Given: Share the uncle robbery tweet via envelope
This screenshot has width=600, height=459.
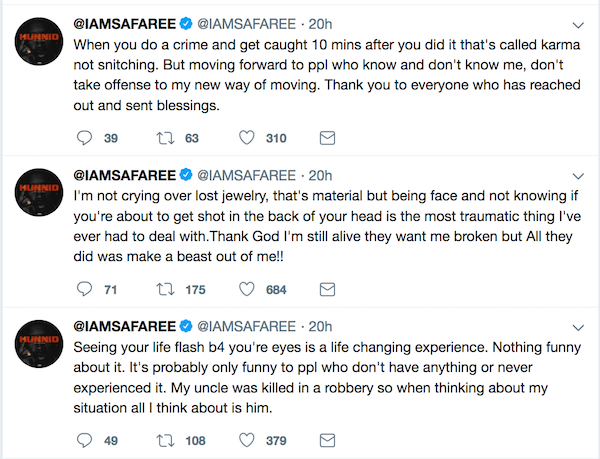Looking at the screenshot, I should (x=327, y=440).
